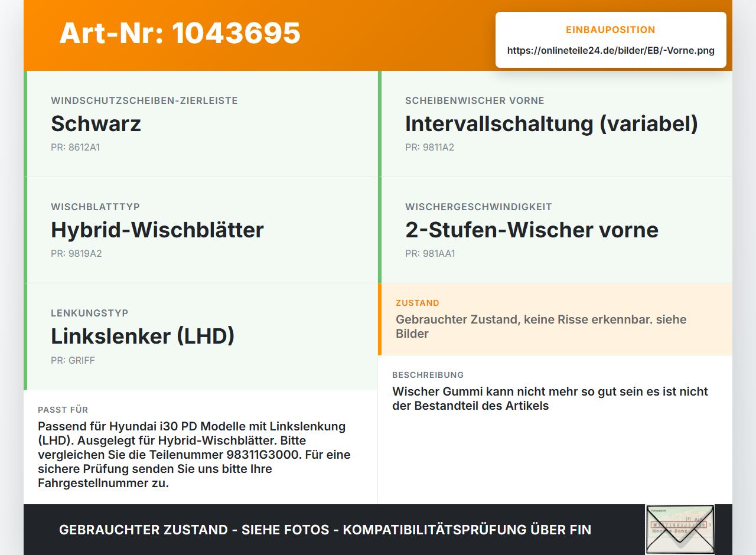Click the envelope VIN icon in footer
Screen dimensions: 756x555
click(680, 530)
